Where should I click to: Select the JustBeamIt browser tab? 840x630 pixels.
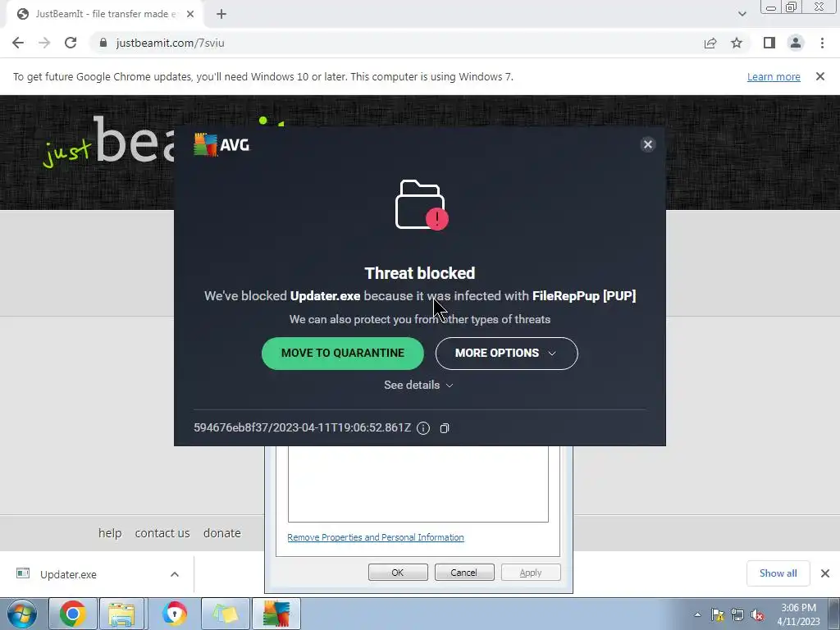(x=105, y=14)
